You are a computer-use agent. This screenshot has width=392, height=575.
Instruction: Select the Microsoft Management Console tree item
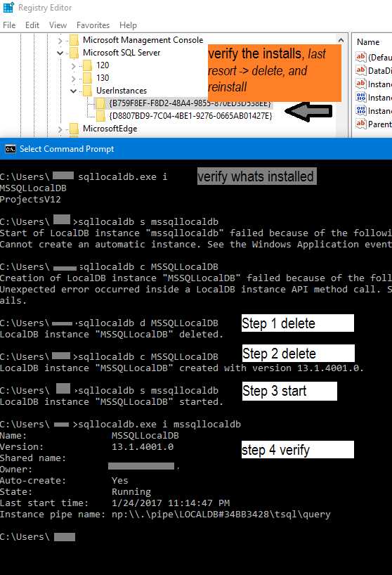[143, 40]
